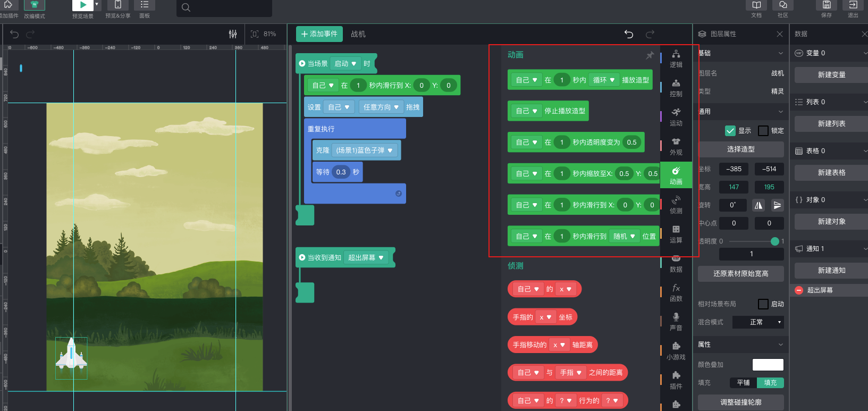
Task: Collapse the 属性 section in layer properties
Action: [780, 345]
